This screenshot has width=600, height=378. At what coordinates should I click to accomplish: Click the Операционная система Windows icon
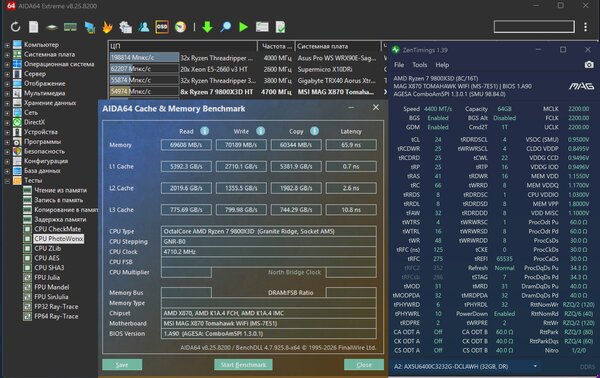click(x=17, y=64)
